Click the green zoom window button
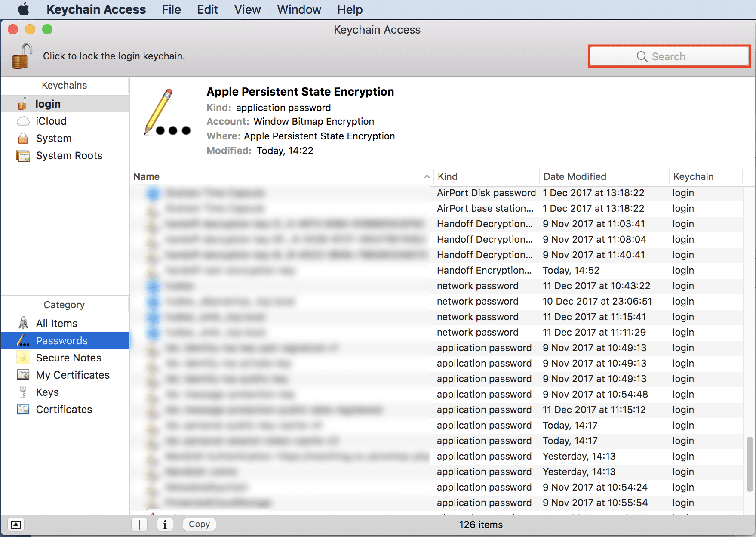Viewport: 756px width, 537px height. coord(47,29)
